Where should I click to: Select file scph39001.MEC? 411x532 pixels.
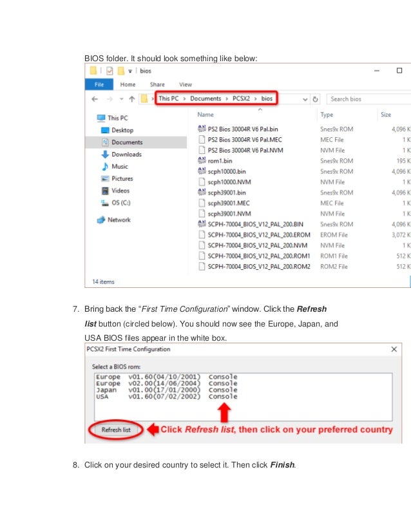(229, 204)
